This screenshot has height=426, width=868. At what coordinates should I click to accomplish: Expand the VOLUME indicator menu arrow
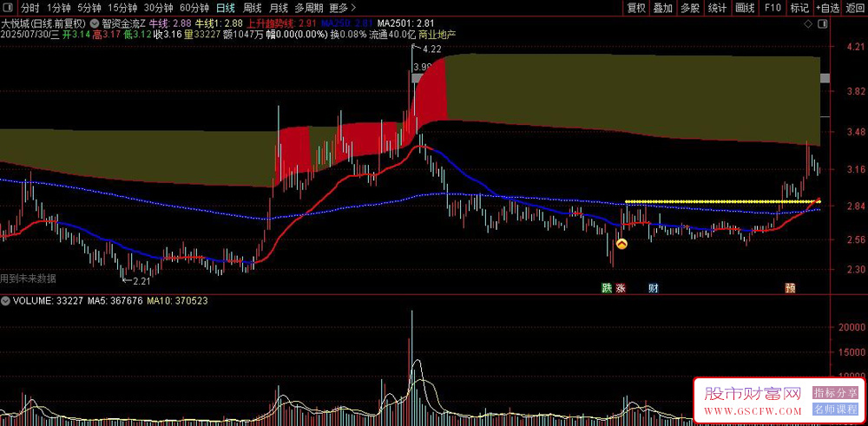pos(5,302)
